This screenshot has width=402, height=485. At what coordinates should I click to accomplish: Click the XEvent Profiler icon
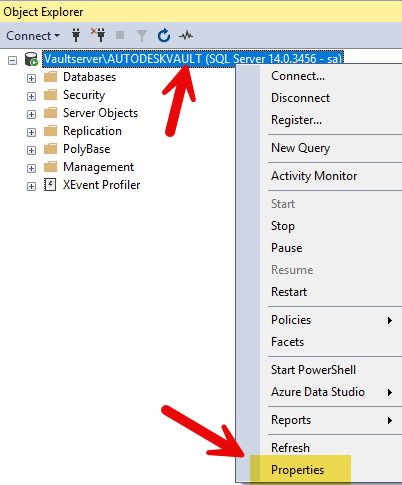tap(50, 185)
